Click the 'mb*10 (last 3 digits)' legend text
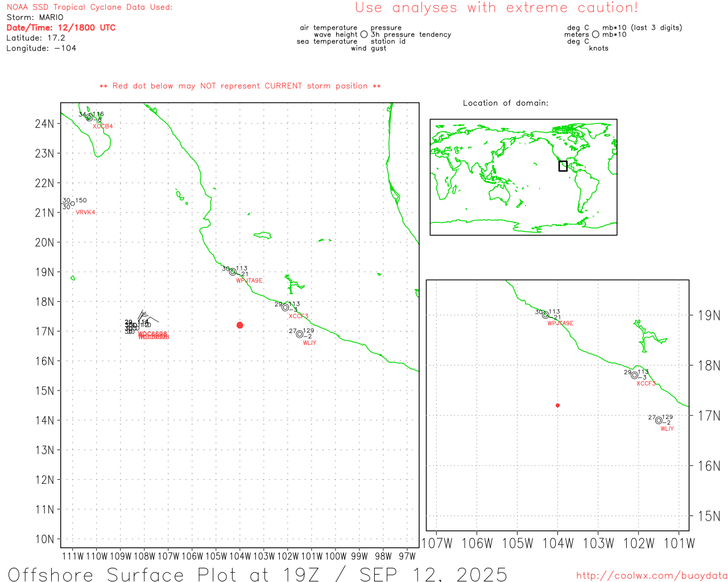Screen dimensions: 728x582 click(x=642, y=28)
